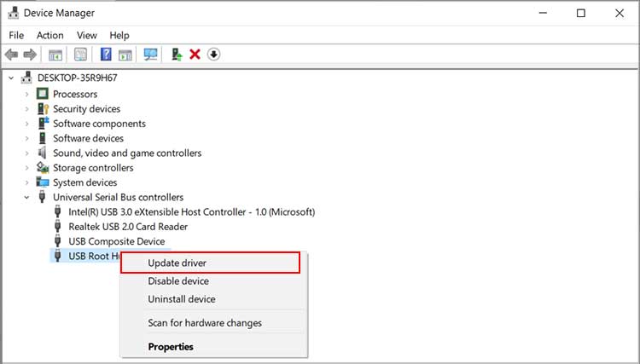Select the USB Root Hub entry
Screen dimensions: 640x364
coord(94,256)
